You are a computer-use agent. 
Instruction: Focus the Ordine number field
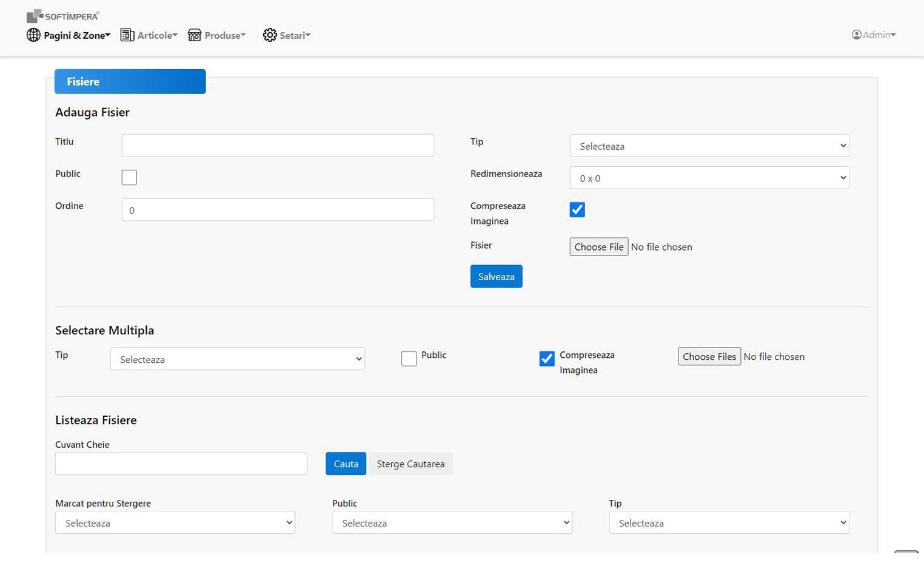278,210
